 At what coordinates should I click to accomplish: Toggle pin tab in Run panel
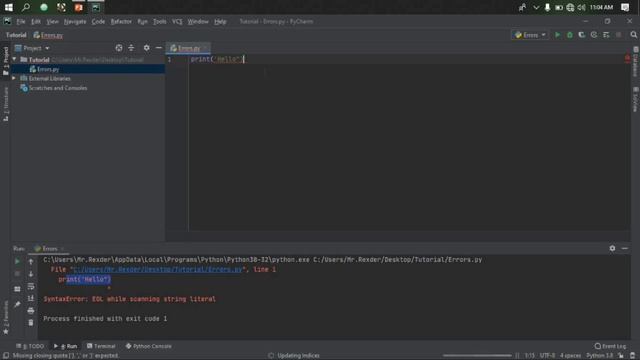[x=17, y=304]
